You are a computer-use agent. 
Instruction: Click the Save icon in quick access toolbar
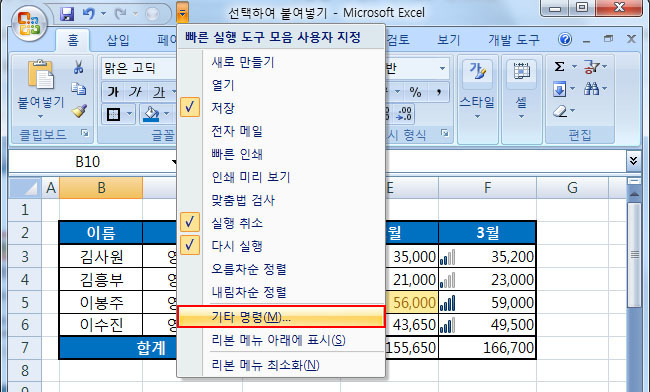[x=67, y=14]
